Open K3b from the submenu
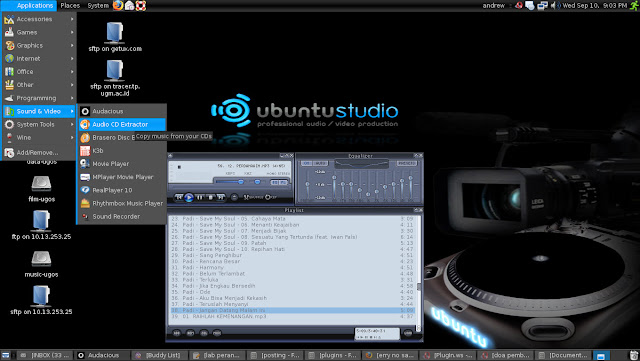Screen dimensions: 640x361 [122, 151]
